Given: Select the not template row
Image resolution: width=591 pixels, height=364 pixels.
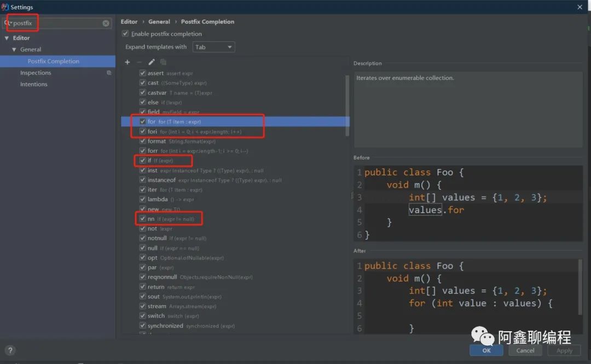Looking at the screenshot, I should click(x=235, y=228).
